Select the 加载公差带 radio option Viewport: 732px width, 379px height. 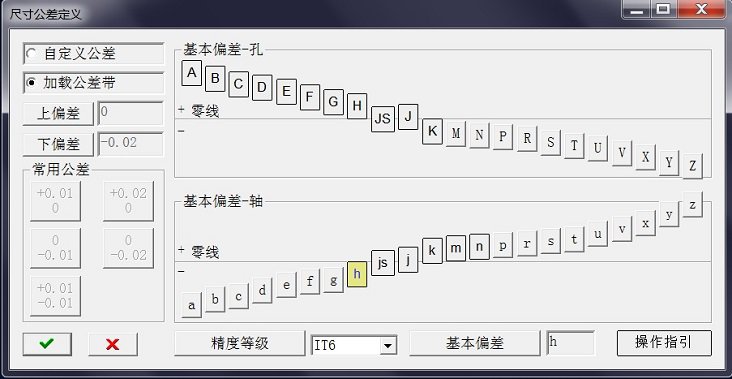93,83
